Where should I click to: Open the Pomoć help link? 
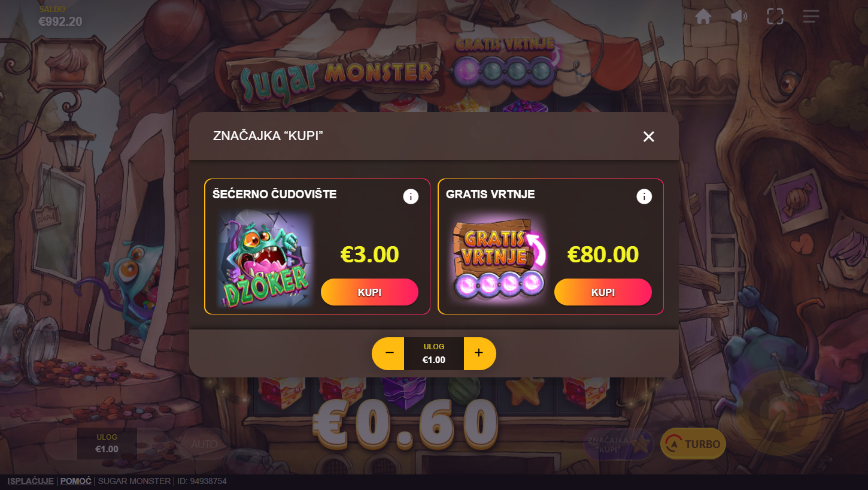click(x=76, y=481)
